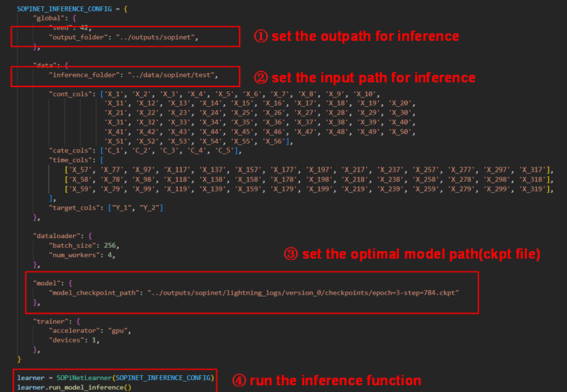Image resolution: width=567 pixels, height=392 pixels.
Task: Select the num_workers value 4
Action: click(x=110, y=255)
